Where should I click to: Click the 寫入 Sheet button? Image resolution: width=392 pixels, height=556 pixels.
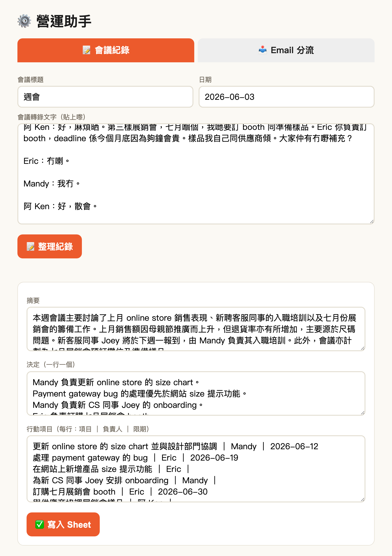pyautogui.click(x=63, y=525)
